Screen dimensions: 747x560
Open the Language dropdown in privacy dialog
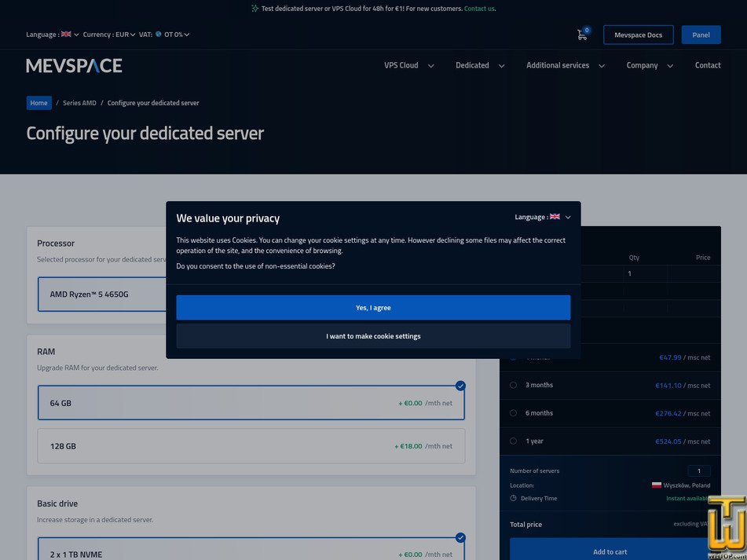tap(543, 217)
